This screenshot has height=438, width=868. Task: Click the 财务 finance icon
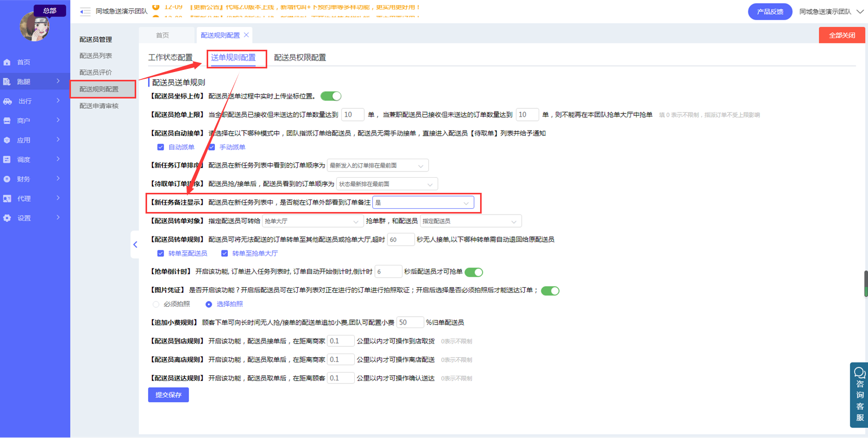click(7, 179)
